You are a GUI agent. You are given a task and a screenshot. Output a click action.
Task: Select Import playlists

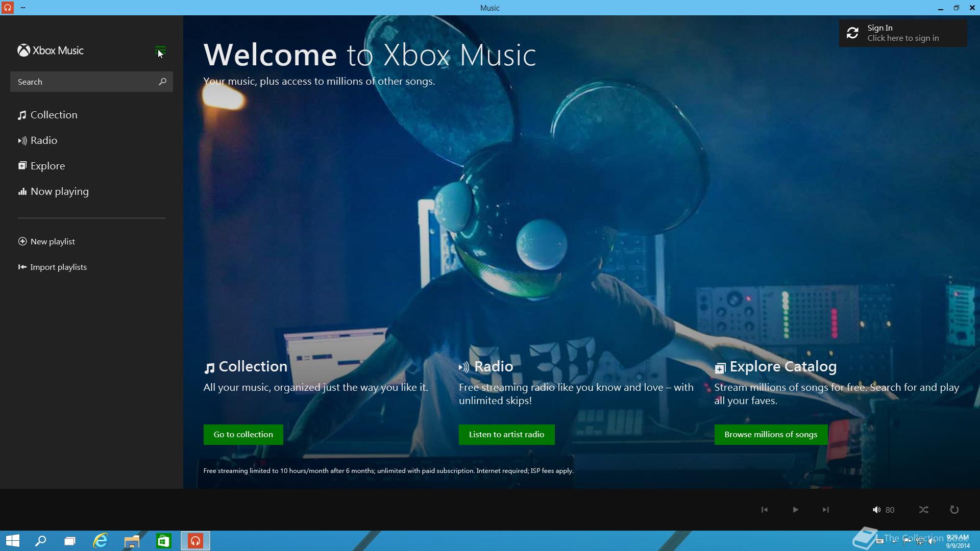(x=52, y=267)
